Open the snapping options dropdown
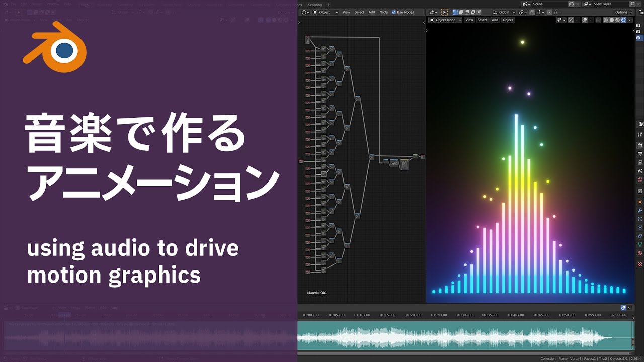644x362 pixels. [x=539, y=12]
